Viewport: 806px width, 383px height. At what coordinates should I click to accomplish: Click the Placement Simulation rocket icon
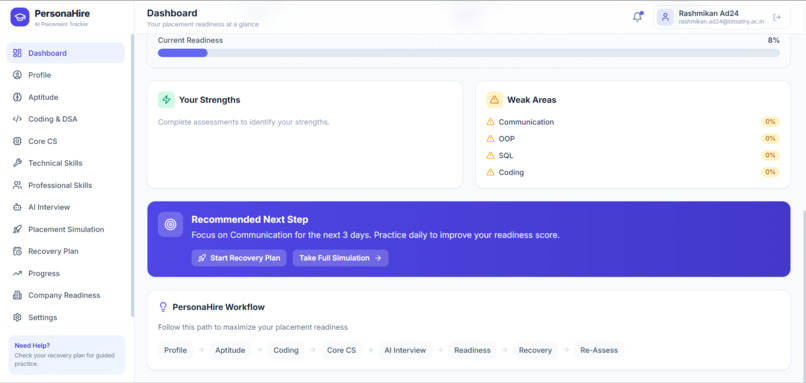pyautogui.click(x=17, y=229)
